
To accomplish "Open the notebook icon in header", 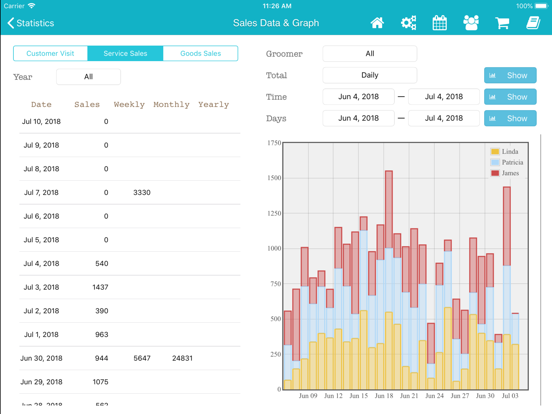I will tap(533, 23).
